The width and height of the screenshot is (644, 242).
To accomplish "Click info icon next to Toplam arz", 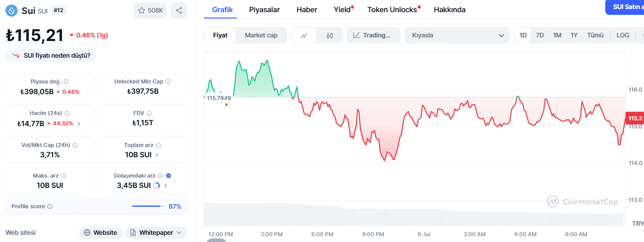I will (159, 145).
